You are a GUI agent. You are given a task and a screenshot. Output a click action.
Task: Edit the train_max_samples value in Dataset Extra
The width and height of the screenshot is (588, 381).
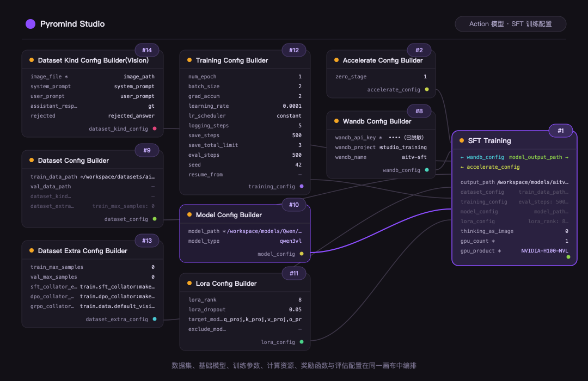coord(152,267)
